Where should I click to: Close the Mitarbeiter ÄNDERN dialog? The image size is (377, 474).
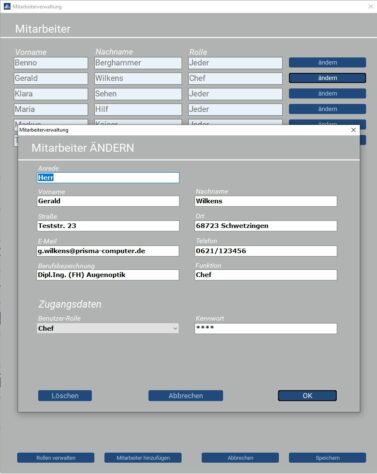[x=353, y=130]
